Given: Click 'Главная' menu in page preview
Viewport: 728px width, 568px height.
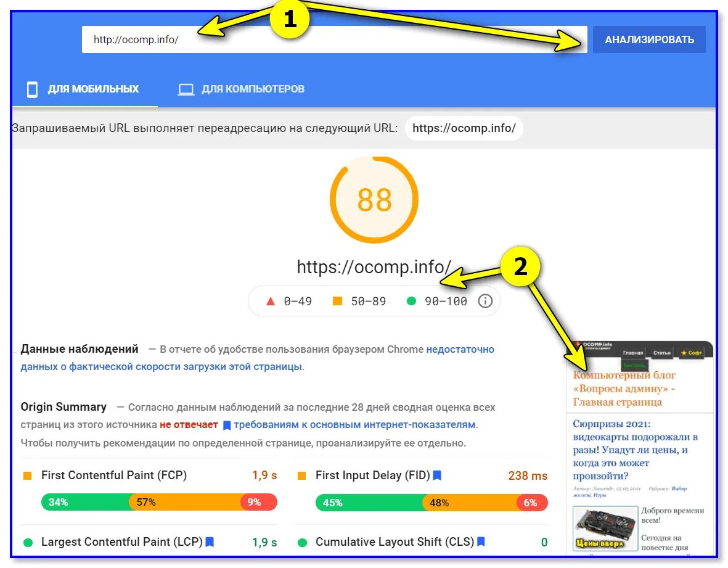Looking at the screenshot, I should coord(633,353).
